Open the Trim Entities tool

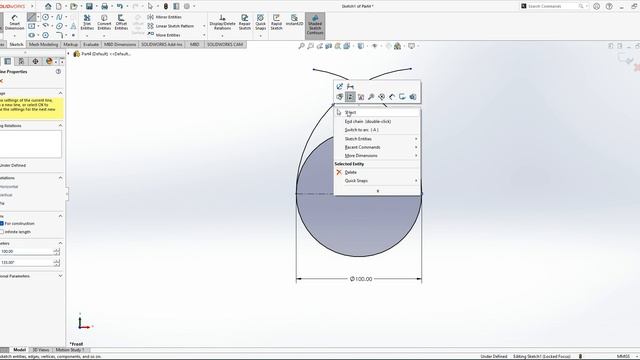click(87, 22)
